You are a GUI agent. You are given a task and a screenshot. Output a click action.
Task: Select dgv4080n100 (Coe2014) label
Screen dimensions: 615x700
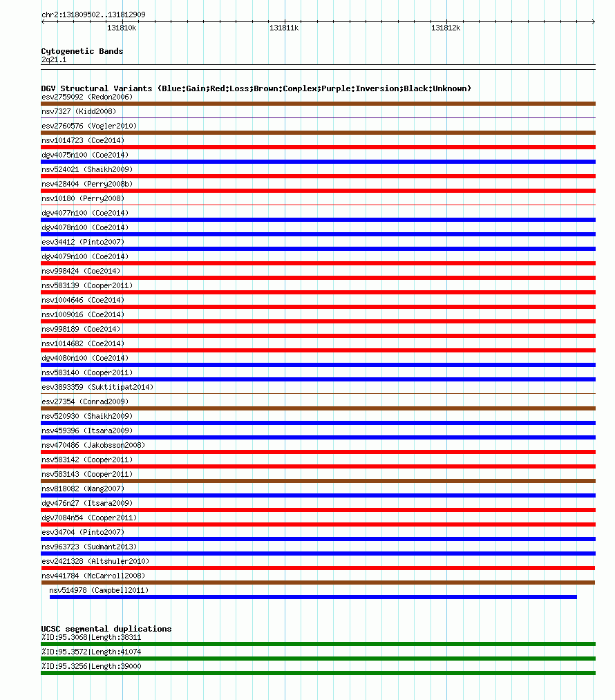(x=85, y=358)
